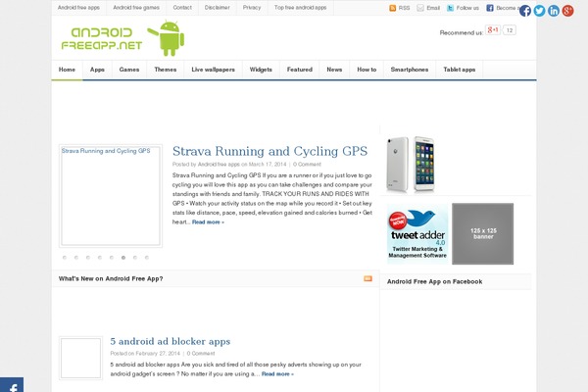This screenshot has height=392, width=588.
Task: Click Read more under the Strava article
Action: [x=208, y=222]
